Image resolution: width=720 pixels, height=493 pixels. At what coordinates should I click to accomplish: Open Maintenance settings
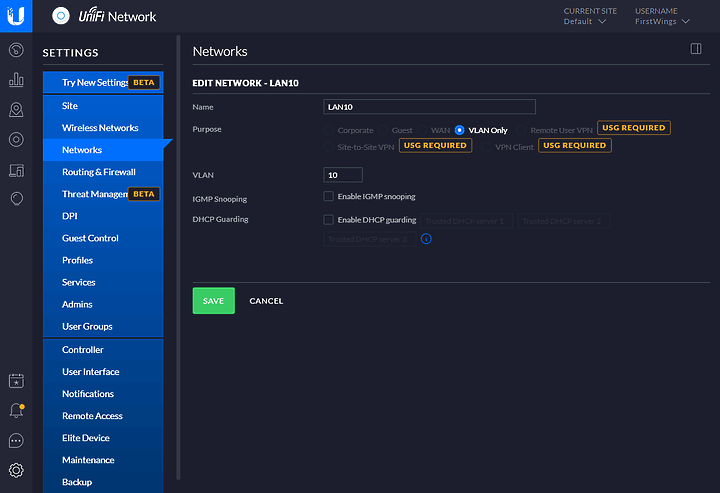coord(103,459)
